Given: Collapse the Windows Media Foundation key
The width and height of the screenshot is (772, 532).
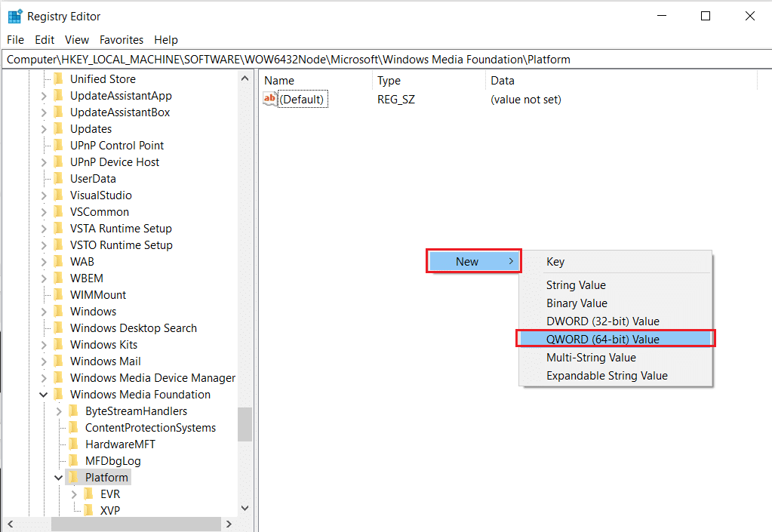Looking at the screenshot, I should (x=43, y=395).
